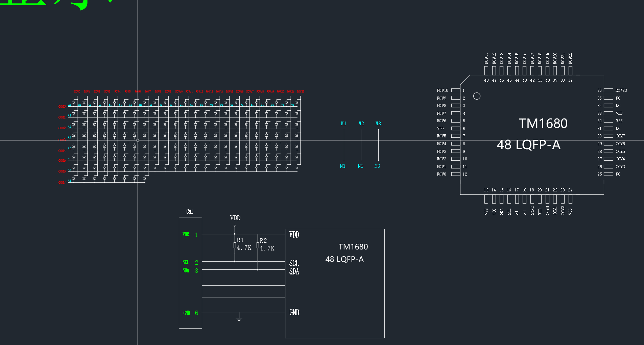Click the VDD power label above R1
The image size is (644, 345).
(x=235, y=218)
